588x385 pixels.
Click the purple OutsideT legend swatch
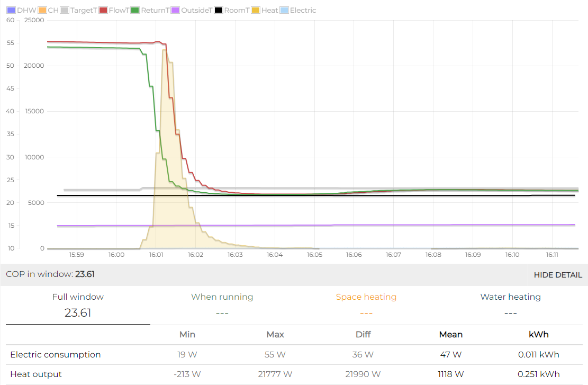(175, 10)
